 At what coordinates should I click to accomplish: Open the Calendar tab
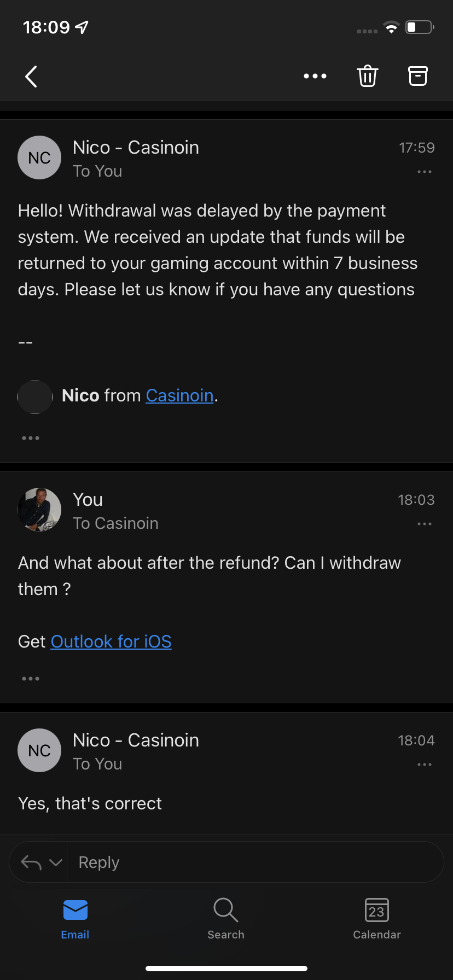[x=377, y=919]
